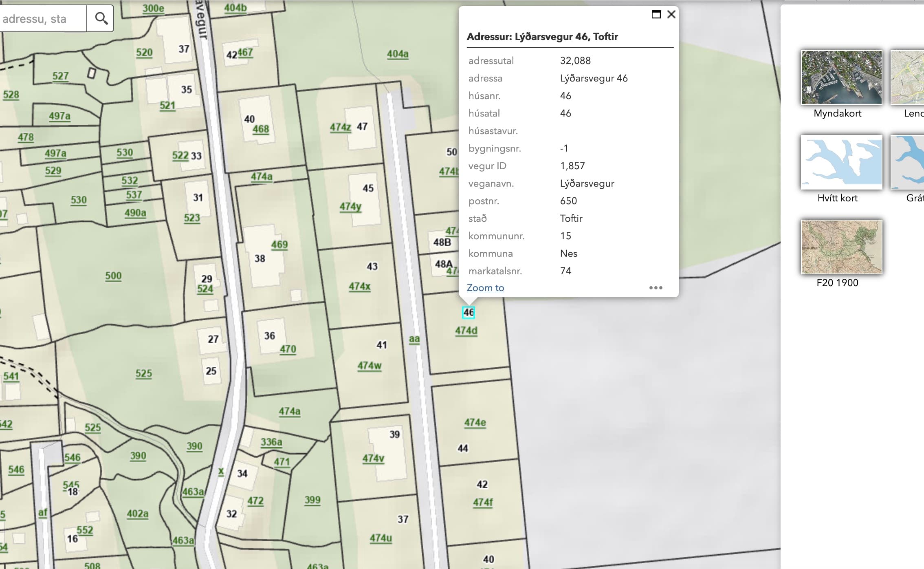This screenshot has height=569, width=924.
Task: Click house number 48B marker
Action: coord(442,242)
